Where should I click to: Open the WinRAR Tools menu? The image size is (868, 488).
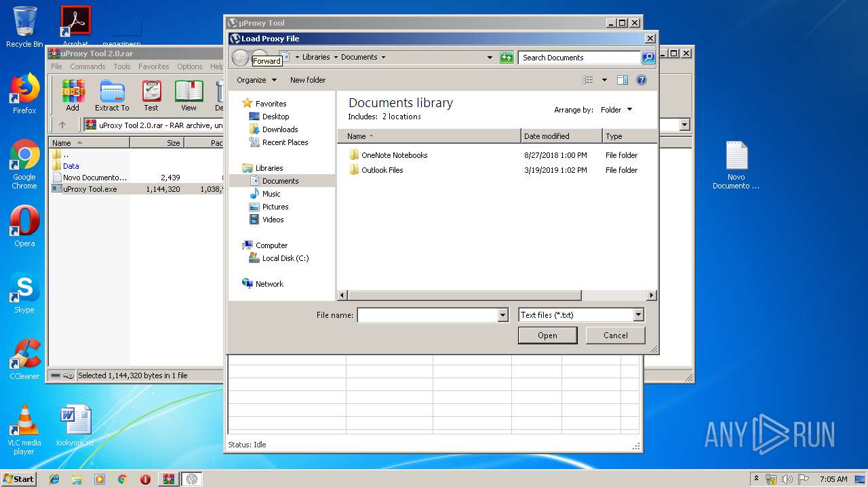pos(122,66)
